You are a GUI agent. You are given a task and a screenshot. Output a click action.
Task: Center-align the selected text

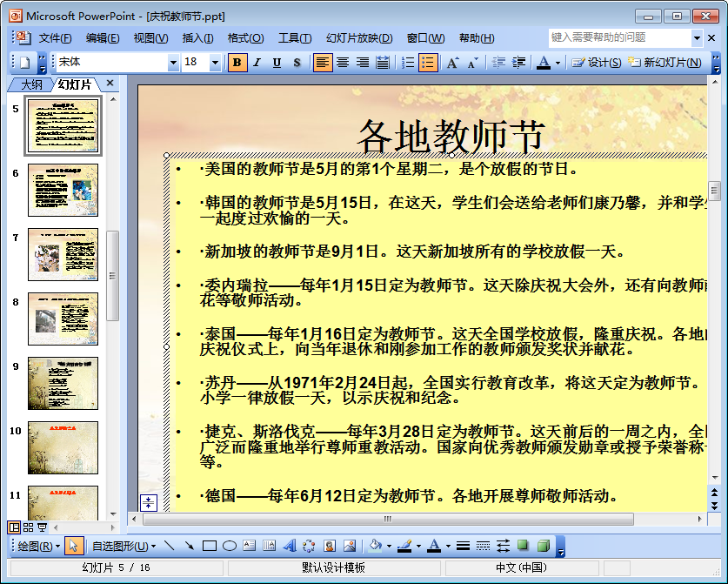pyautogui.click(x=343, y=63)
